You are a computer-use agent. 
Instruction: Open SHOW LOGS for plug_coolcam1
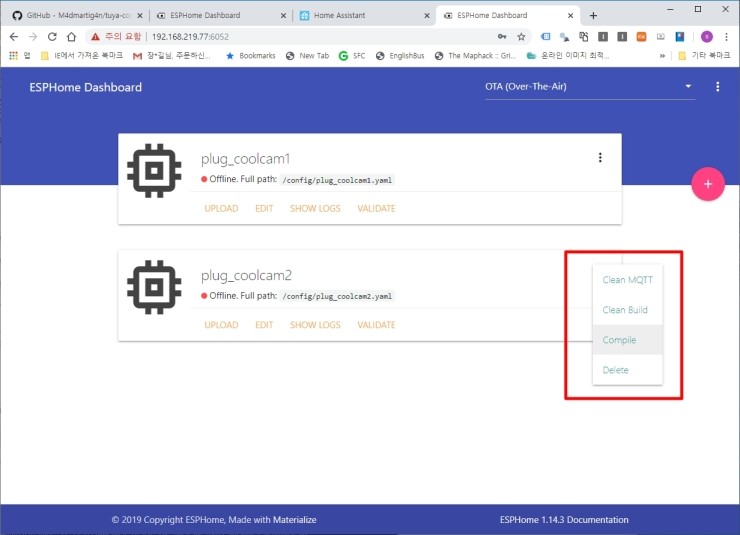[315, 208]
